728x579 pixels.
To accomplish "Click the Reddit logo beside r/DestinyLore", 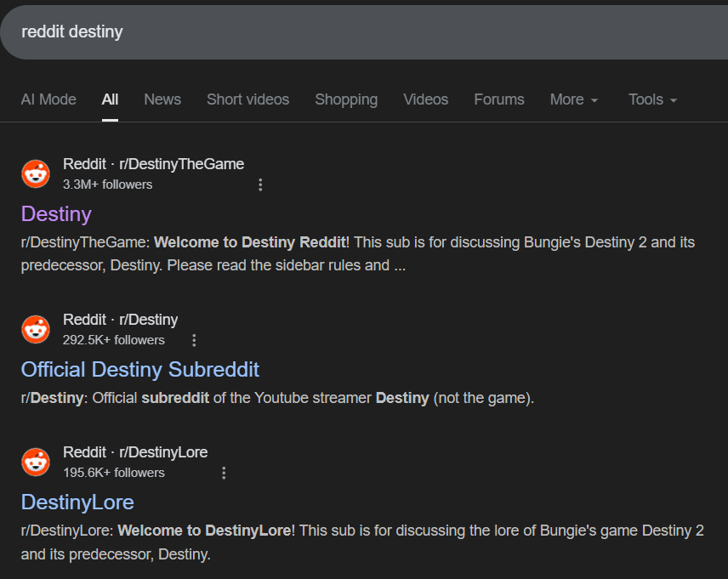I will [x=36, y=462].
